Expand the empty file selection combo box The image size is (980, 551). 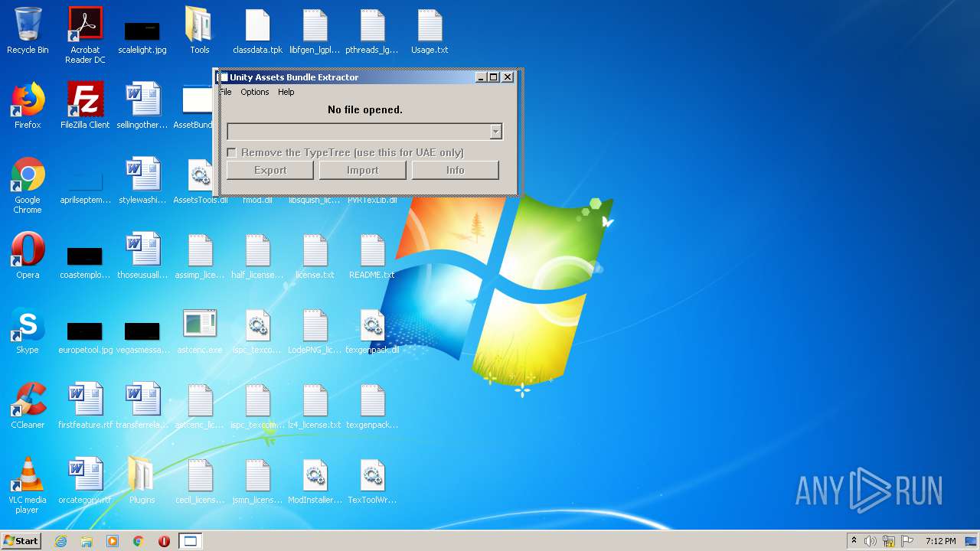click(x=495, y=132)
